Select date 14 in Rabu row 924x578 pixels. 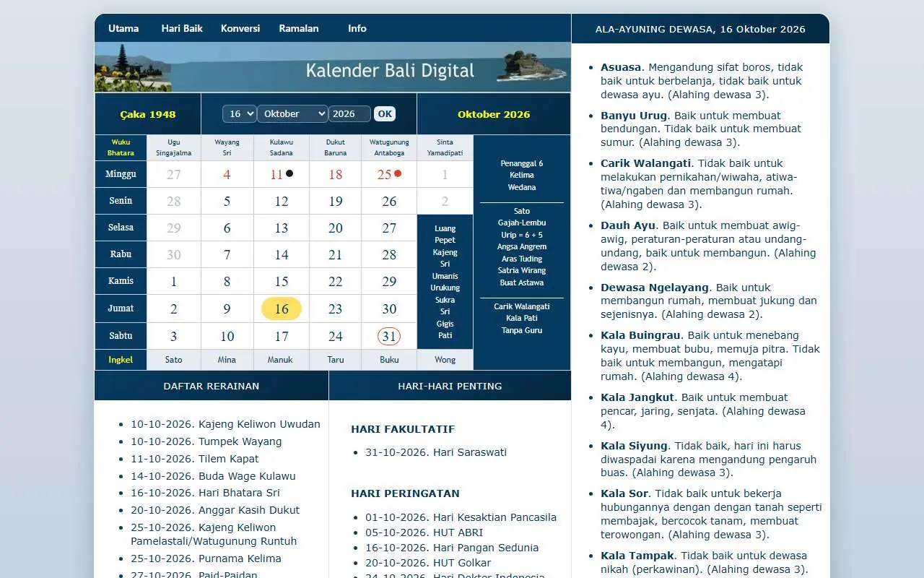pyautogui.click(x=282, y=254)
